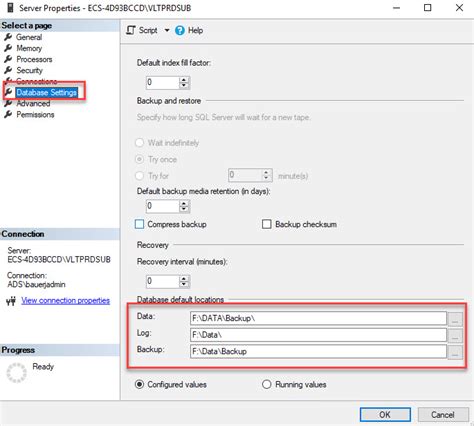Browse for the Data default location
This screenshot has height=426, width=474.
[455, 319]
